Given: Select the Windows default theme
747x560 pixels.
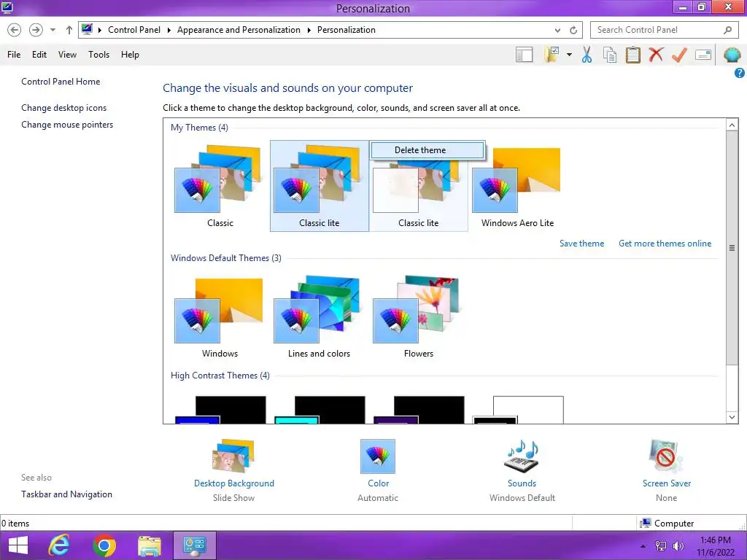Looking at the screenshot, I should [220, 316].
